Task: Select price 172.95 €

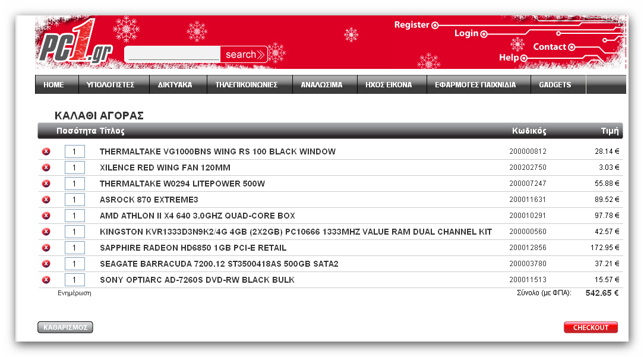Action: click(x=605, y=248)
